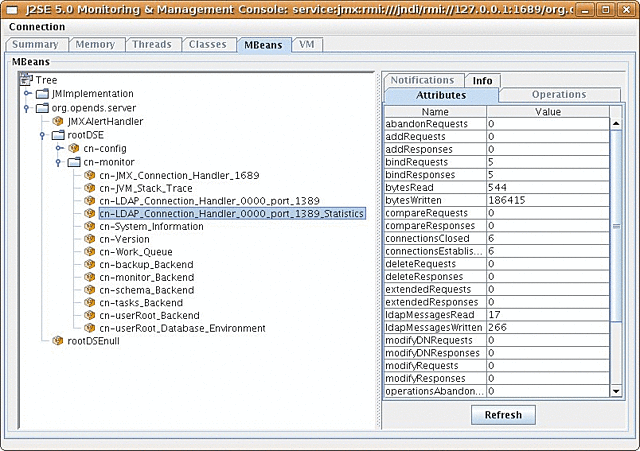
Task: Click the bytesRead value 544
Action: [548, 187]
